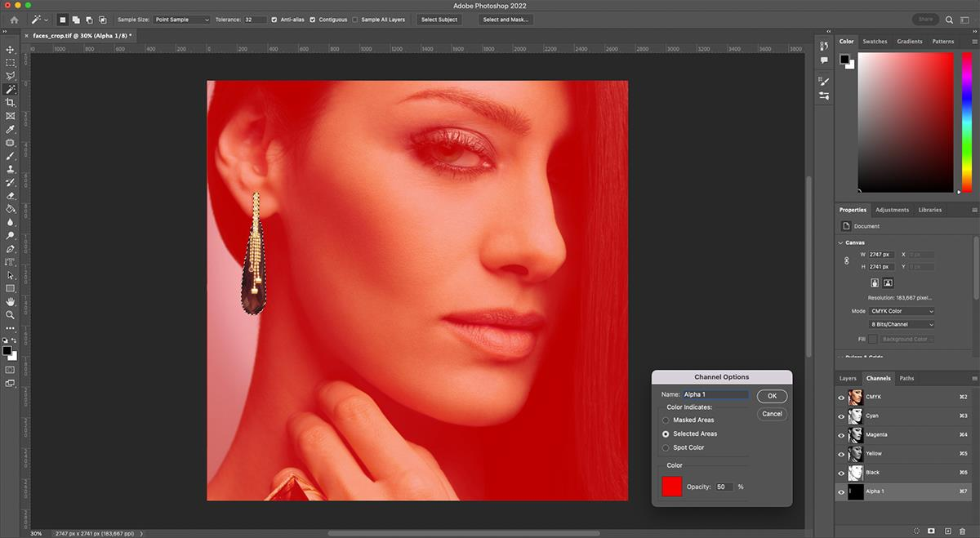Click the delete channel trash icon
This screenshot has height=538, width=980.
coord(961,531)
